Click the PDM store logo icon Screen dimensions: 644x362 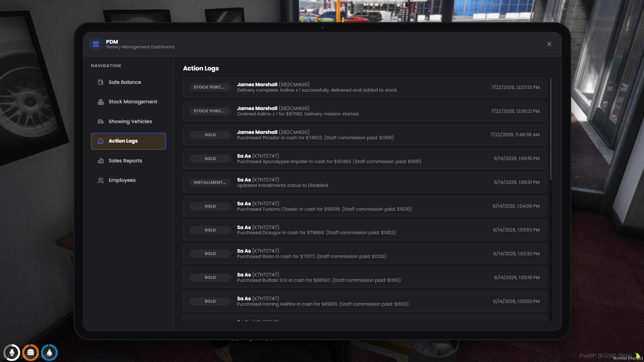point(96,44)
